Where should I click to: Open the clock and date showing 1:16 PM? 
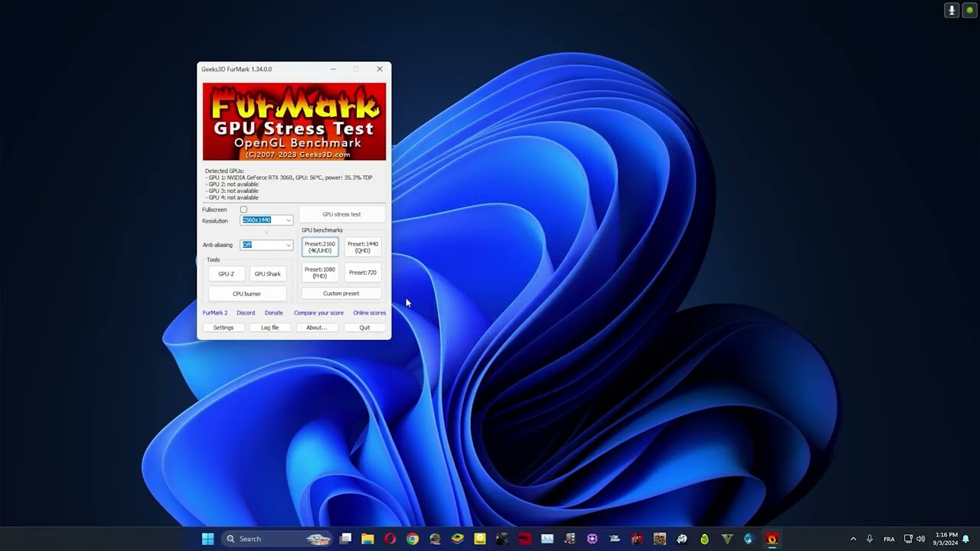click(946, 539)
